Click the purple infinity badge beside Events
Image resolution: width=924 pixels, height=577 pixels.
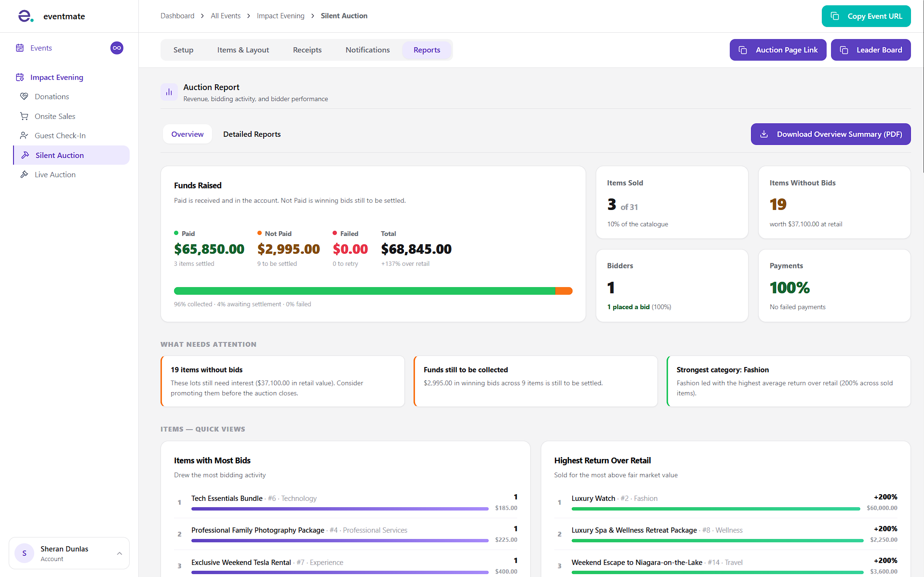pos(117,48)
